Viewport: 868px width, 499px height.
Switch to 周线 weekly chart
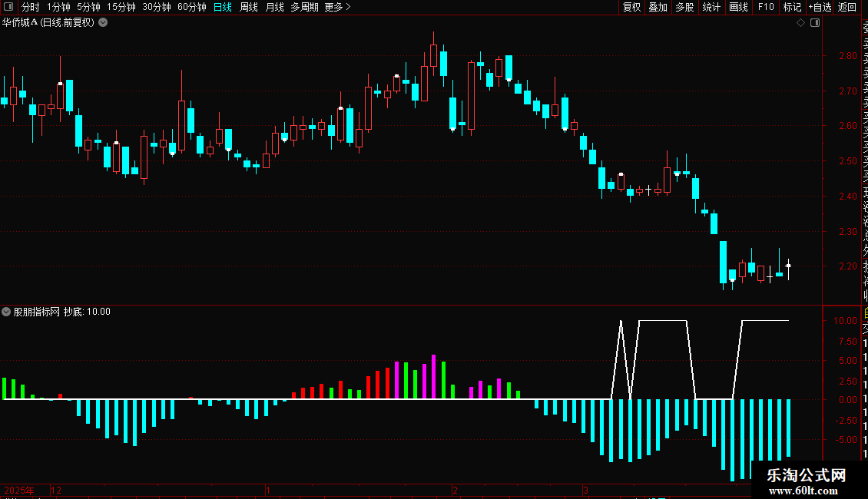point(249,7)
